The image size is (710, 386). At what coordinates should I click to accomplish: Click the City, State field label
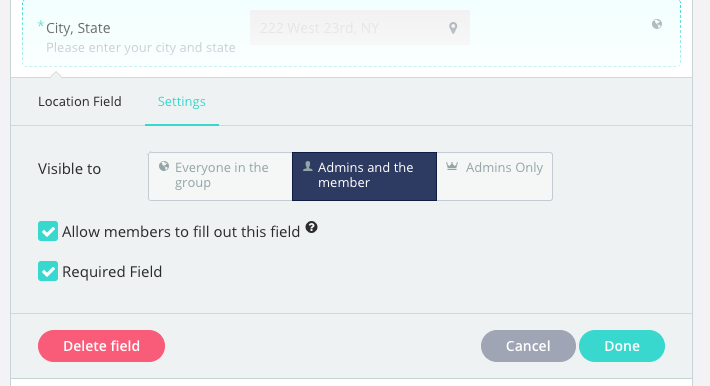point(78,28)
